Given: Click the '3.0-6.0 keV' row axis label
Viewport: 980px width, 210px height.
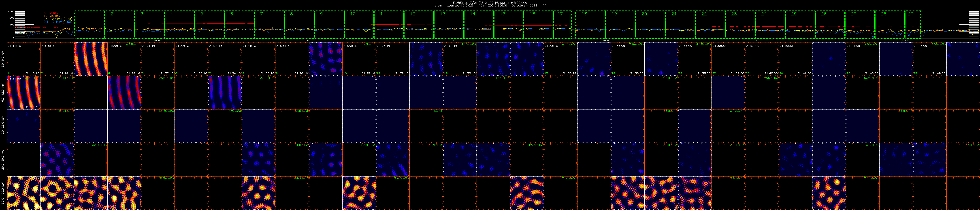Looking at the screenshot, I should pos(3,59).
